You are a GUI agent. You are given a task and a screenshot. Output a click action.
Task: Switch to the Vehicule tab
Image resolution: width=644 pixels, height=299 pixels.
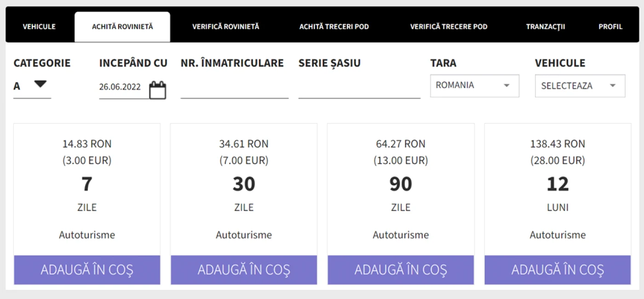[39, 27]
